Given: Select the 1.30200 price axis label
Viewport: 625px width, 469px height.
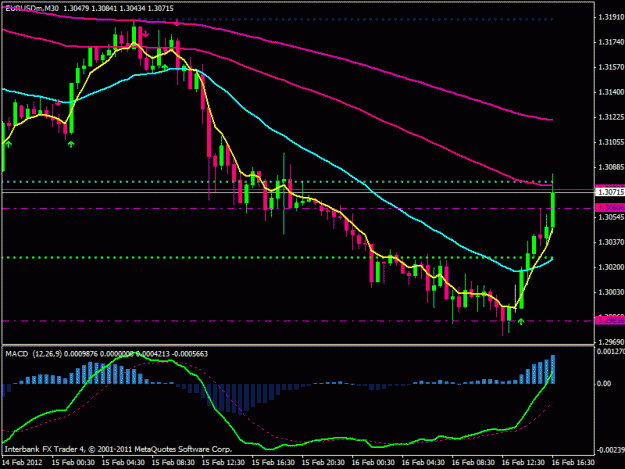Looking at the screenshot, I should tap(611, 267).
